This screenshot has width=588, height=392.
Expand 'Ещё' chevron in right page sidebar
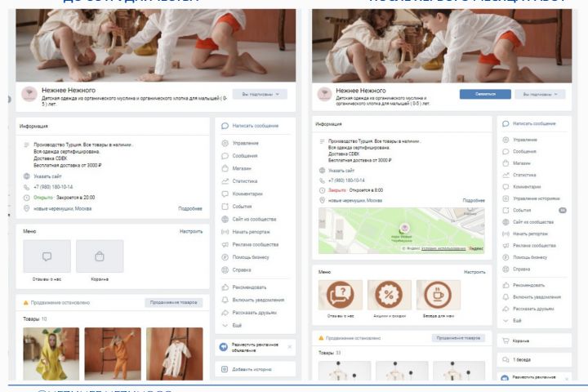pyautogui.click(x=506, y=321)
